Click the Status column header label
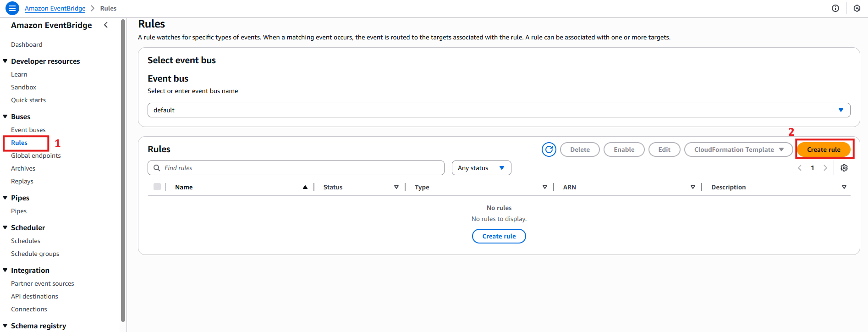The height and width of the screenshot is (332, 868). pos(333,187)
